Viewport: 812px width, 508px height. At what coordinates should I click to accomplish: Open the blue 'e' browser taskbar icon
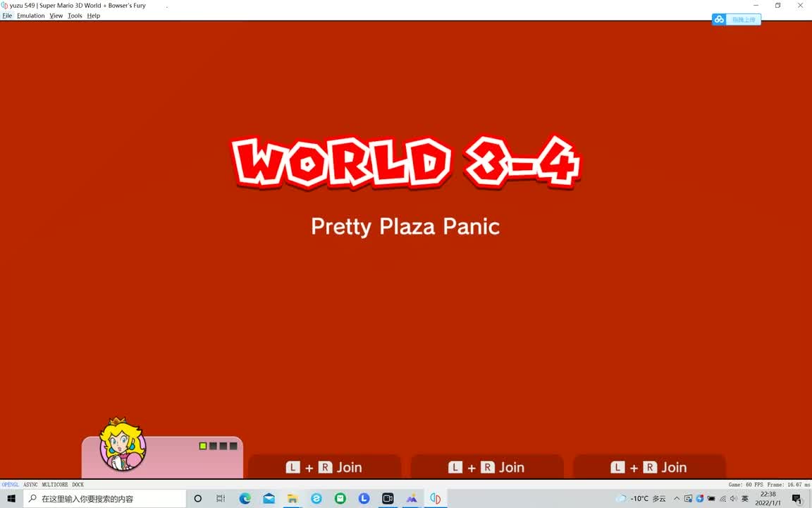click(316, 499)
